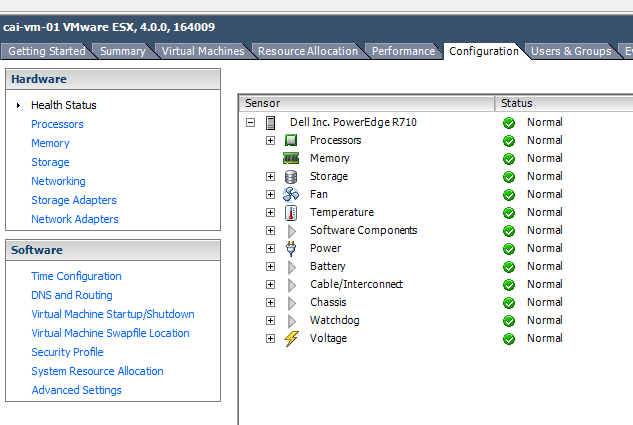Viewport: 633px width, 425px height.
Task: Expand the Chassis sensor node
Action: pyautogui.click(x=270, y=302)
